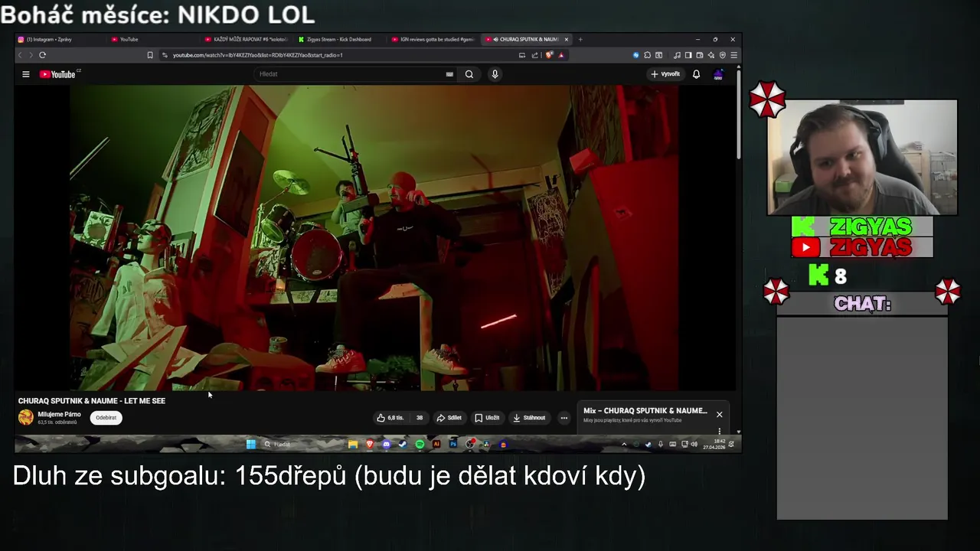This screenshot has width=980, height=551.
Task: Open the YouTube account avatar menu
Action: click(718, 74)
